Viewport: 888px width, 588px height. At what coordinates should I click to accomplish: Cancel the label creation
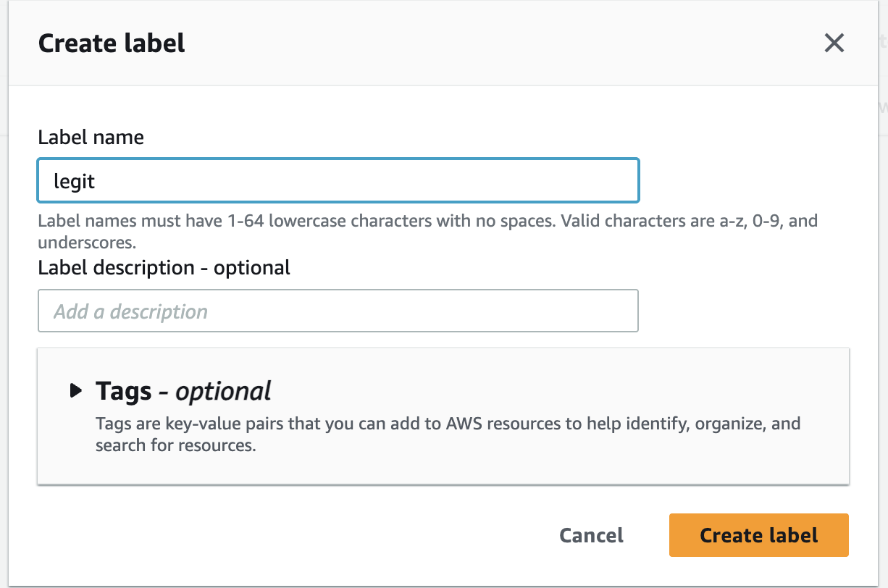tap(591, 536)
